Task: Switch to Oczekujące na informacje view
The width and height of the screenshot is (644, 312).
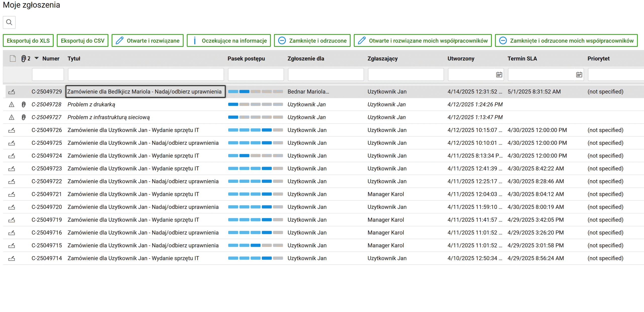Action: pyautogui.click(x=228, y=41)
